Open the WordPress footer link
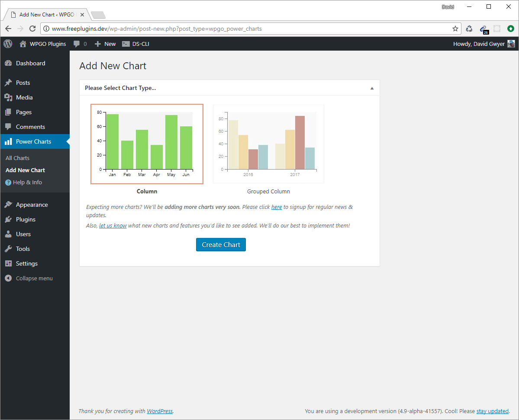The width and height of the screenshot is (519, 420). (x=160, y=411)
